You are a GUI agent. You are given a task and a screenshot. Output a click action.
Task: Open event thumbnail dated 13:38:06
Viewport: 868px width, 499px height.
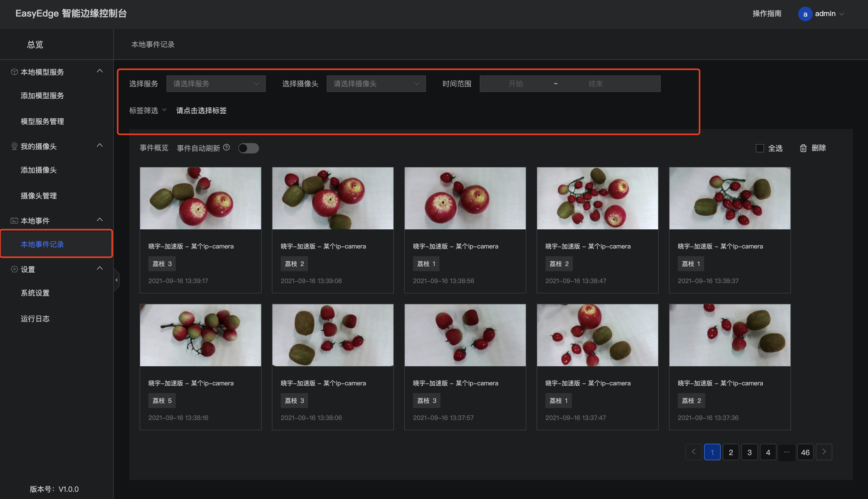(333, 335)
